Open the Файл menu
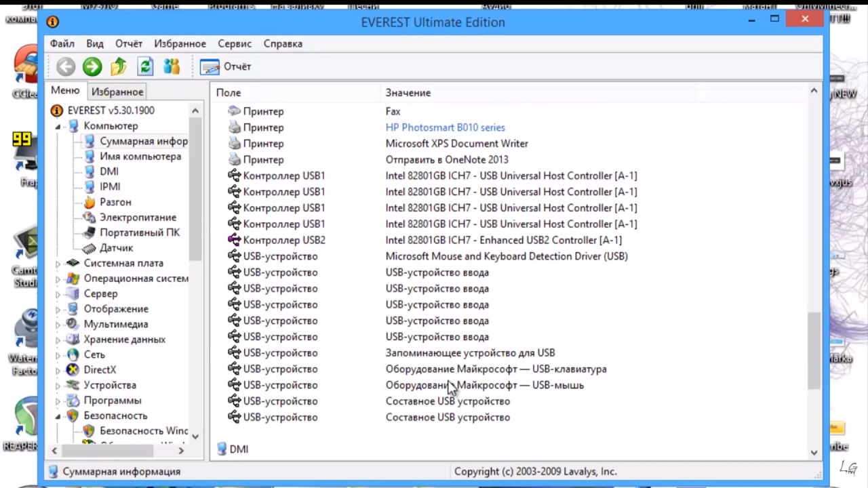This screenshot has height=488, width=868. tap(62, 43)
